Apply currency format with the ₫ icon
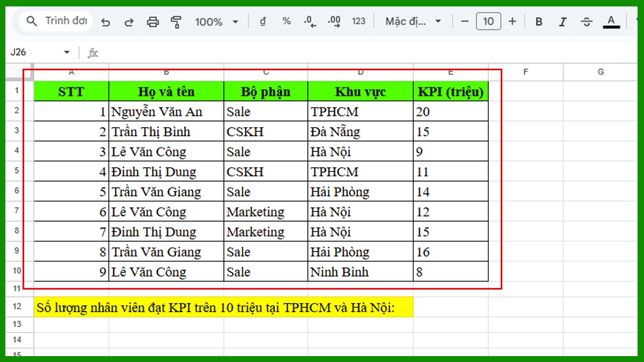Screen dimensions: 644x362 [x=262, y=21]
